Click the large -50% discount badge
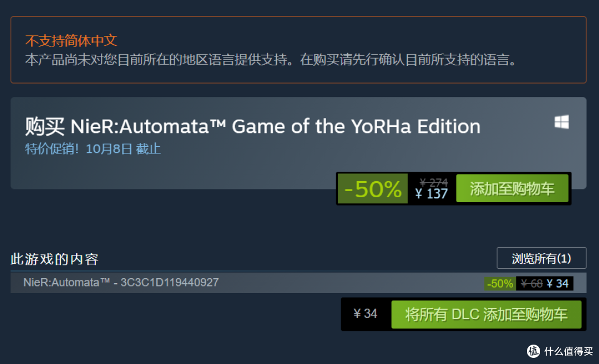 (x=373, y=188)
